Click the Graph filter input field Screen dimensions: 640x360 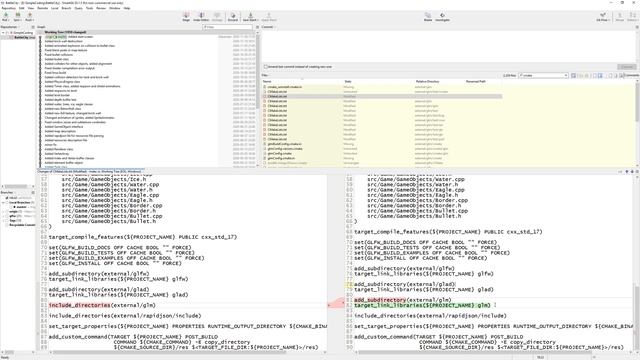227,27
